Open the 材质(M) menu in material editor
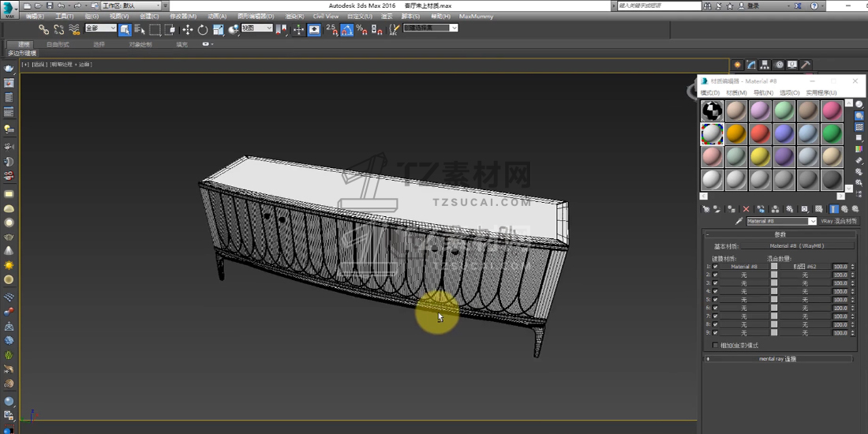The height and width of the screenshot is (434, 868). click(x=736, y=93)
